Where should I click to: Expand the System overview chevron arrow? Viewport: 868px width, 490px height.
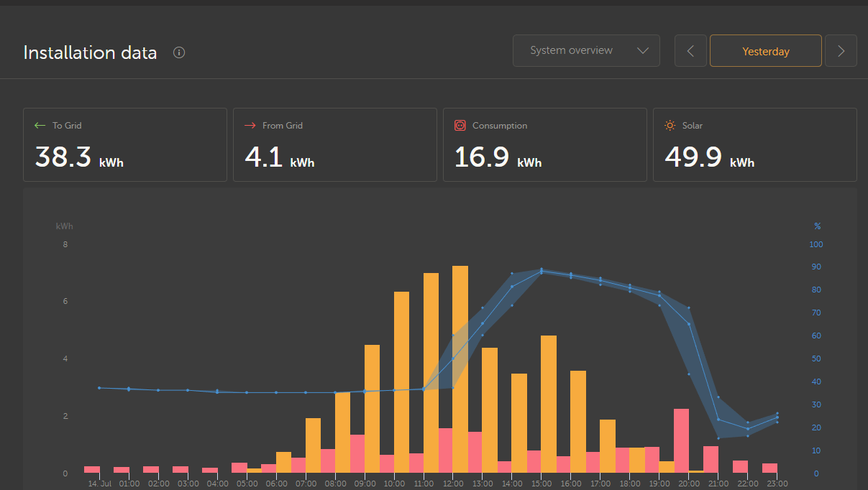(643, 50)
